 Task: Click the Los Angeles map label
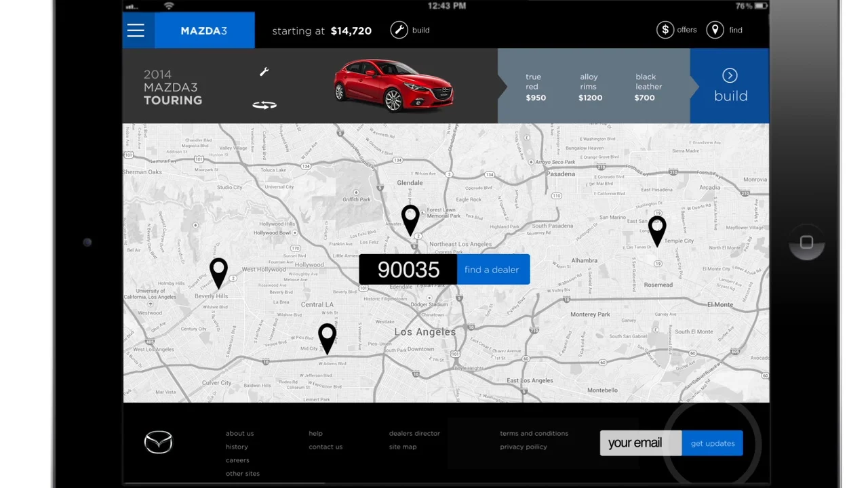425,332
